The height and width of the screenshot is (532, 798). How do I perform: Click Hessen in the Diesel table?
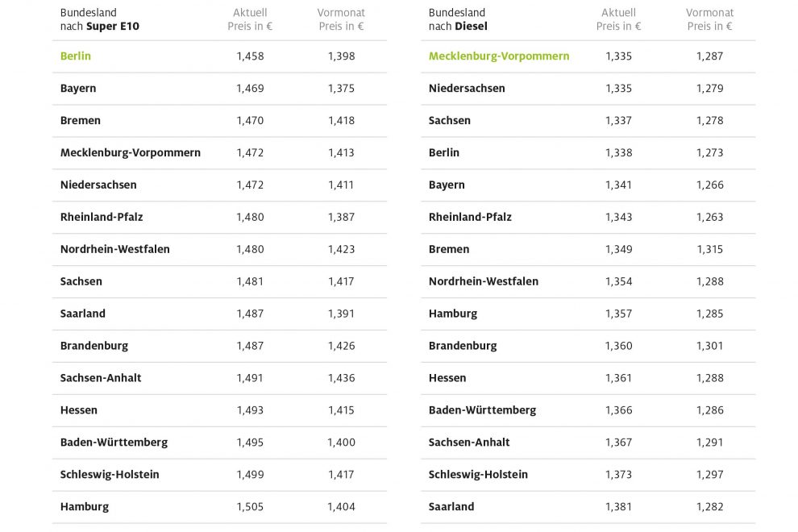(447, 378)
